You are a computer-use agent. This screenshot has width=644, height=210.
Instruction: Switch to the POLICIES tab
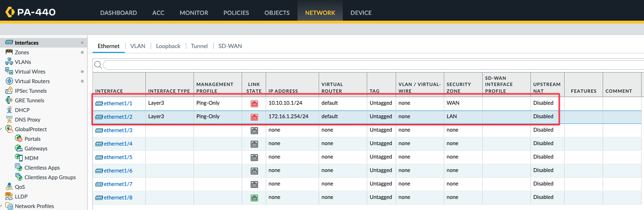pyautogui.click(x=236, y=12)
